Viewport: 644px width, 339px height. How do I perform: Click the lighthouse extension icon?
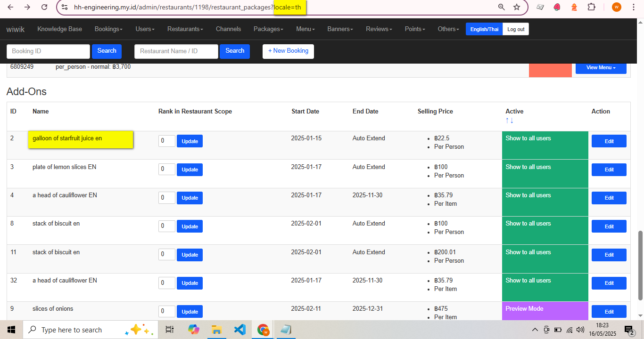click(574, 7)
